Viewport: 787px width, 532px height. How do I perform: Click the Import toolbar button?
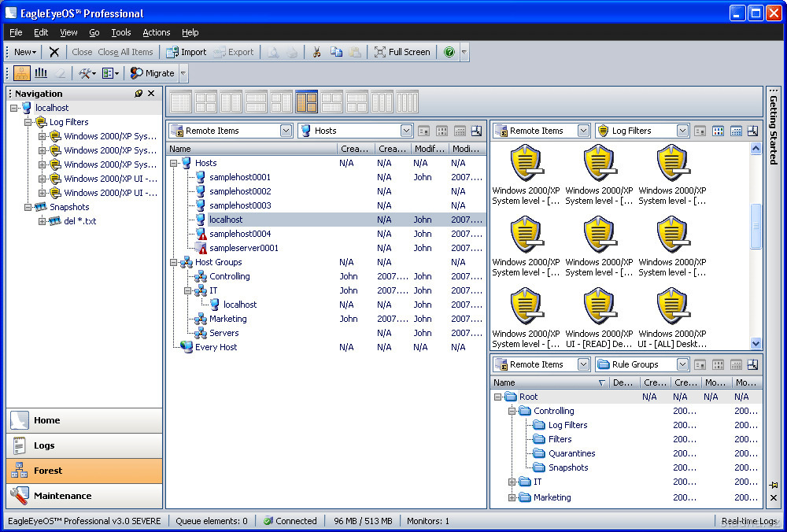[186, 52]
